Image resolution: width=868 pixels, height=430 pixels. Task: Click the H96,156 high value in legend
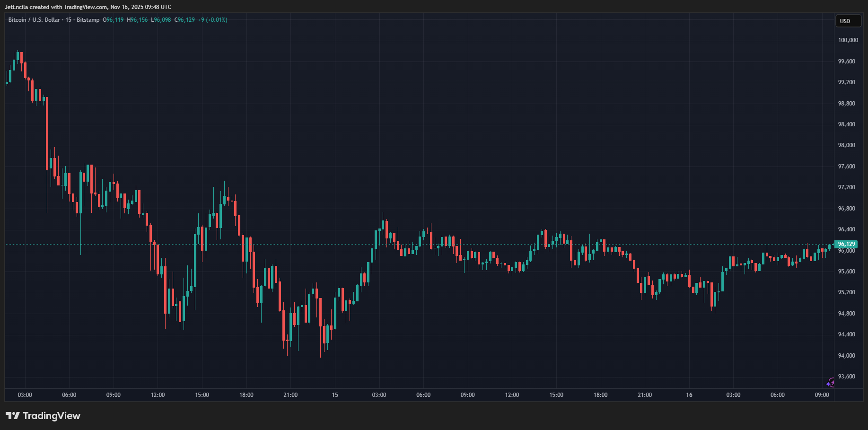click(137, 20)
